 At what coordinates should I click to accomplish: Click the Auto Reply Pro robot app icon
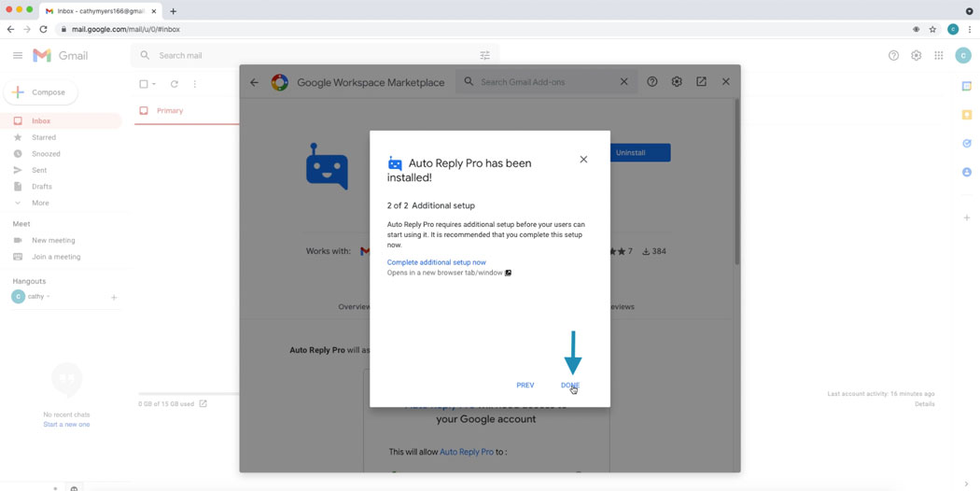click(327, 166)
